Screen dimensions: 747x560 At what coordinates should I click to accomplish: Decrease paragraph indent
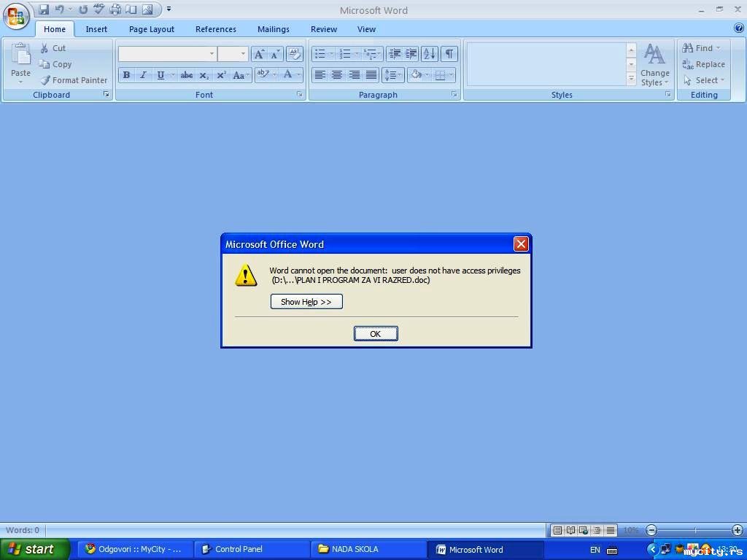[x=395, y=54]
